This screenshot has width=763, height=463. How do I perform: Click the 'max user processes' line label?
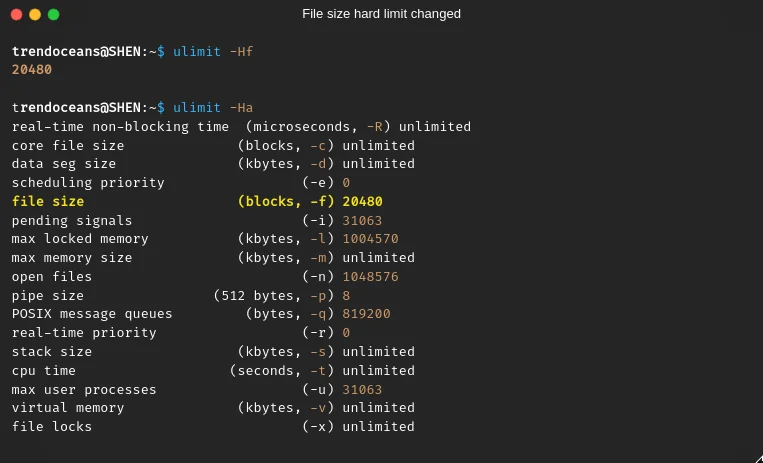coord(84,389)
